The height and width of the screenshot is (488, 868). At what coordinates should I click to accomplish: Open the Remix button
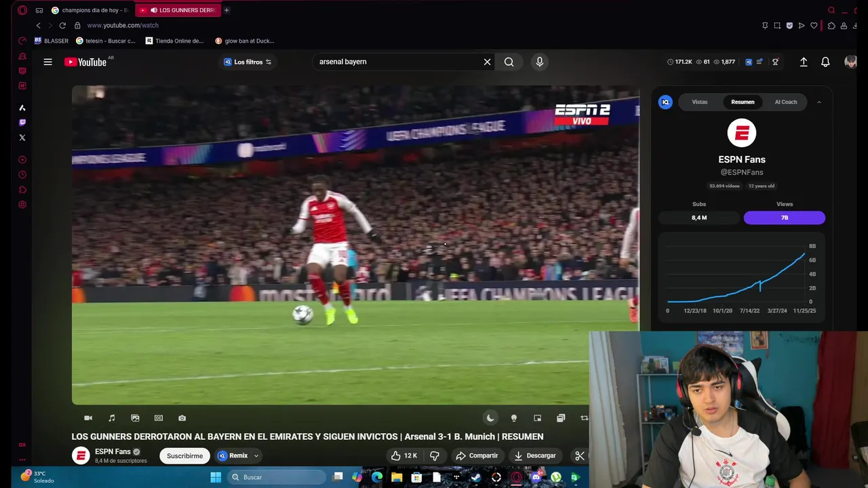[233, 455]
